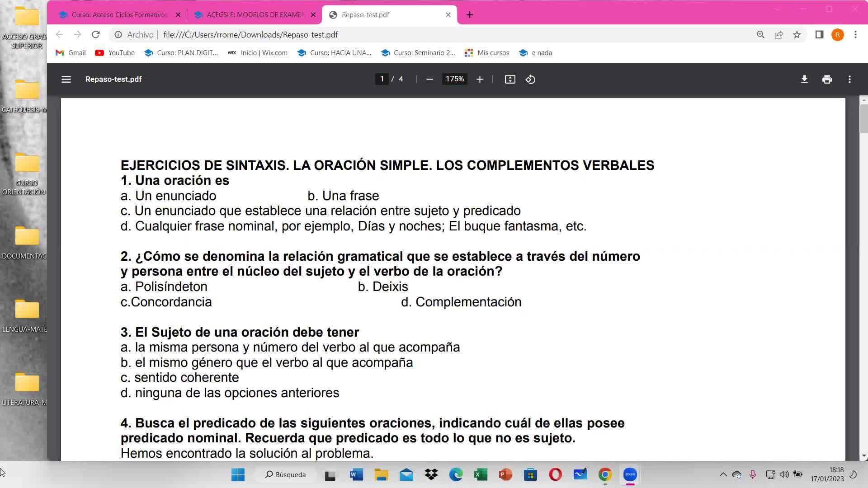Switch to ACFGSLE: MODELOS DE EXAMEN tab

tap(255, 15)
